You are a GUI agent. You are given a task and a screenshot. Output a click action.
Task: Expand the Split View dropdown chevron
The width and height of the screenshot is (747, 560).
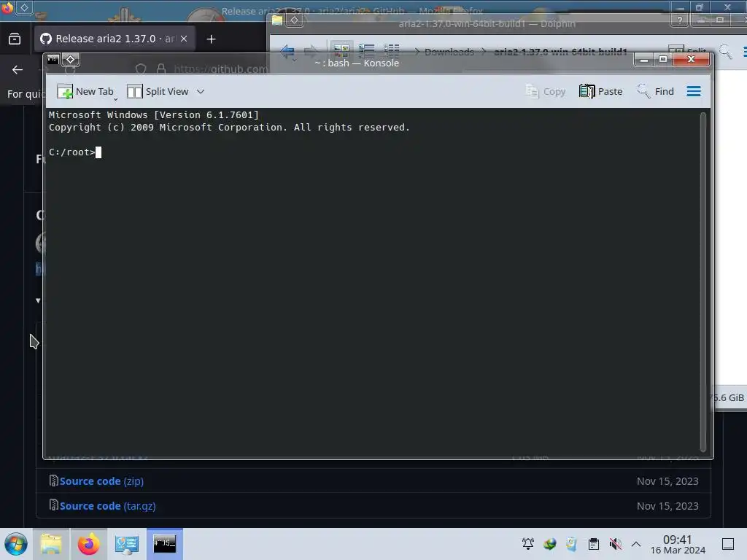[x=201, y=91]
